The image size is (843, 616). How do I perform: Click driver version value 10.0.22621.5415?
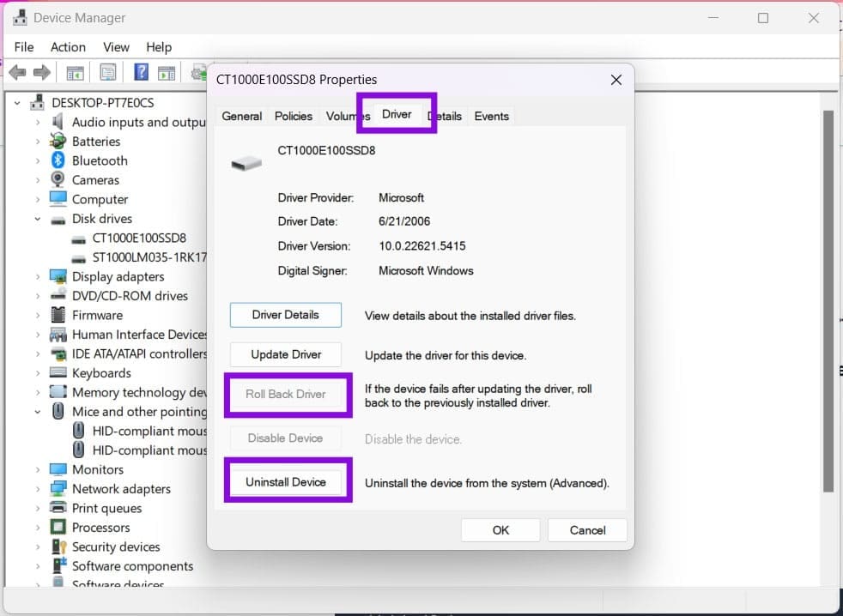coord(422,246)
